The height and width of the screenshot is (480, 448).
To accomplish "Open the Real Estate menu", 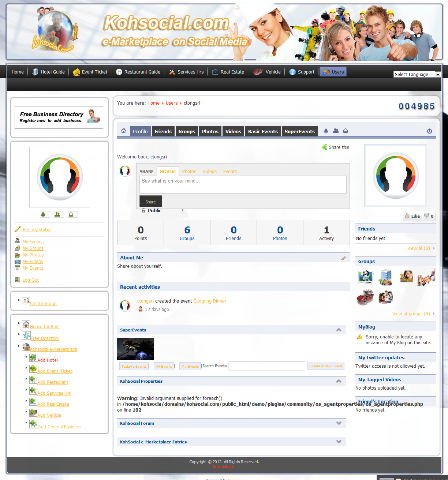I will (228, 72).
